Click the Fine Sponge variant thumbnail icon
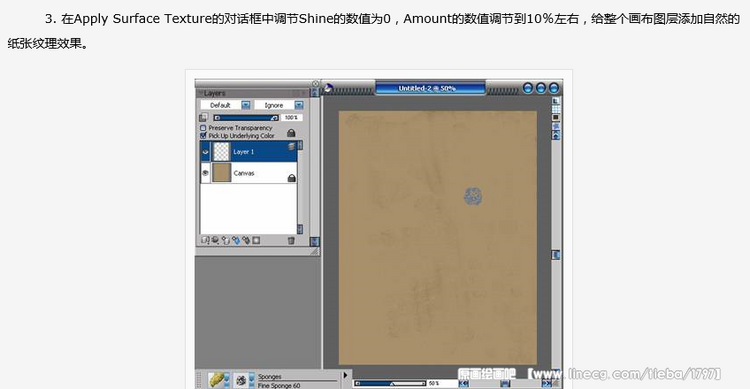The width and height of the screenshot is (750, 389). pyautogui.click(x=241, y=380)
